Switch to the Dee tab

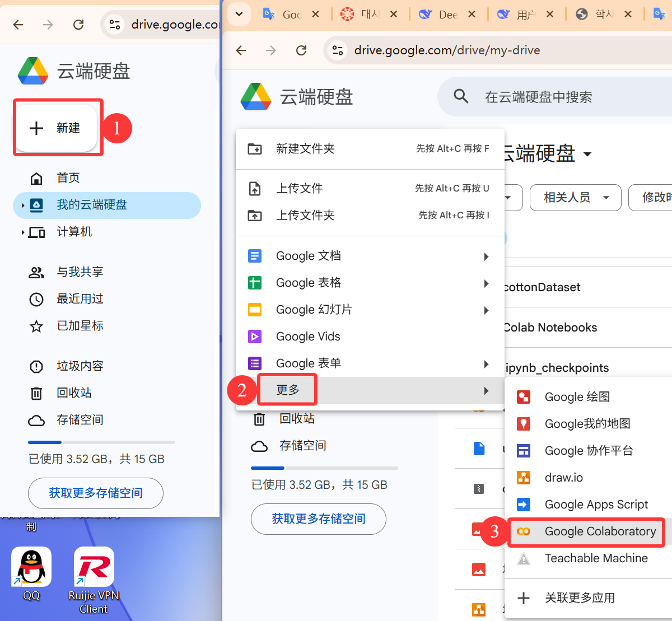click(440, 15)
